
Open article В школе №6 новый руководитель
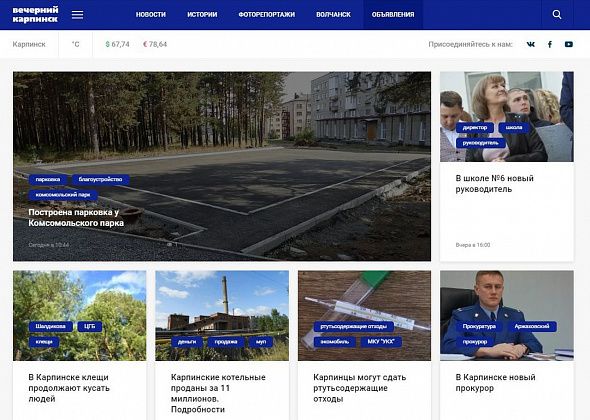(494, 184)
